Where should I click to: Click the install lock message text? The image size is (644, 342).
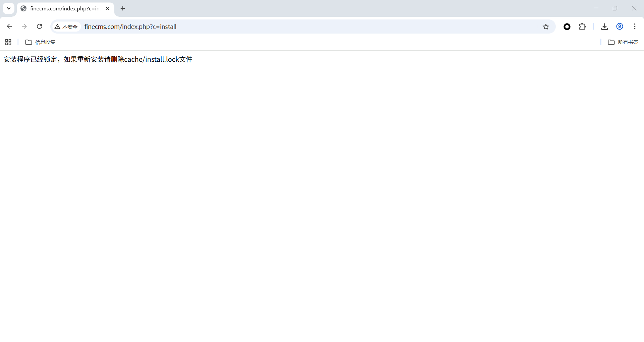pyautogui.click(x=98, y=59)
